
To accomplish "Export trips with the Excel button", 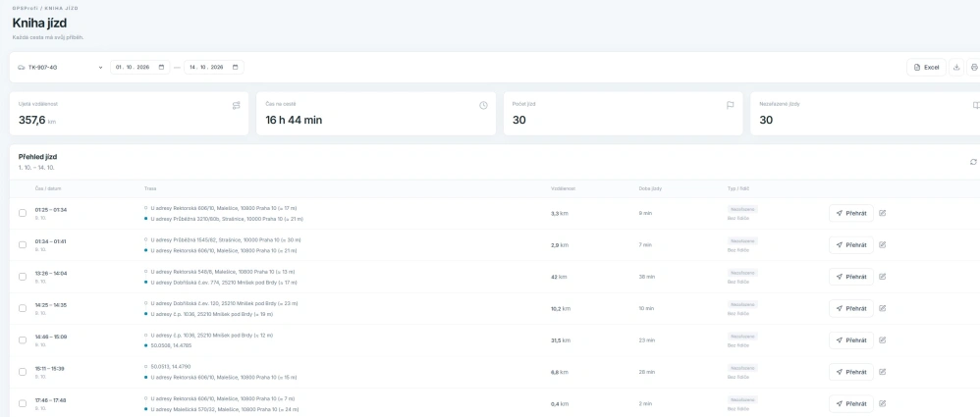I will [x=926, y=68].
